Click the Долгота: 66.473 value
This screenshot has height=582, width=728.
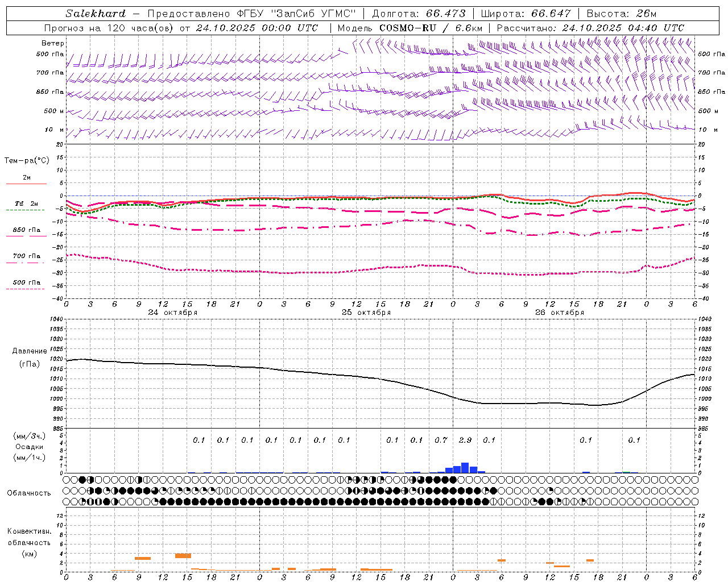click(x=419, y=14)
